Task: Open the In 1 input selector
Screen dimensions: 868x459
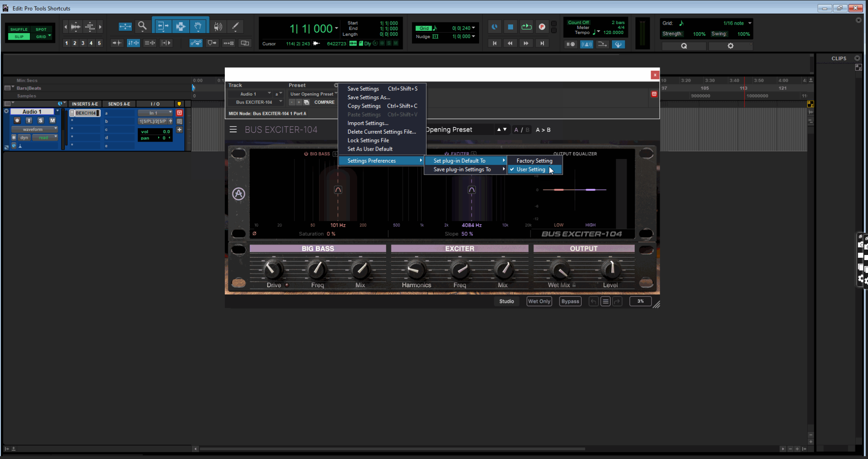Action: 155,113
